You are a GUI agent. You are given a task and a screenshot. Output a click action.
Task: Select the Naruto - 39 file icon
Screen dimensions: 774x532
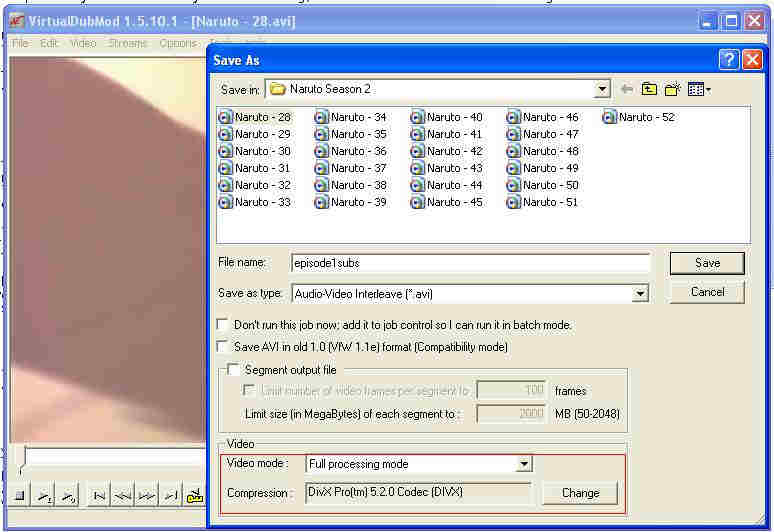pyautogui.click(x=321, y=202)
